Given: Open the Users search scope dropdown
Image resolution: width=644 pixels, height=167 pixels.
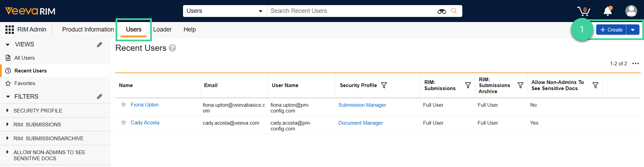Looking at the screenshot, I should [x=225, y=11].
